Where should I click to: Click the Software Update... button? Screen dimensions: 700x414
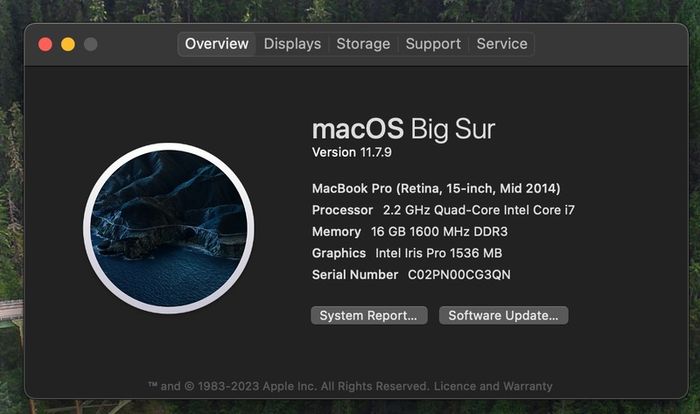pyautogui.click(x=504, y=315)
